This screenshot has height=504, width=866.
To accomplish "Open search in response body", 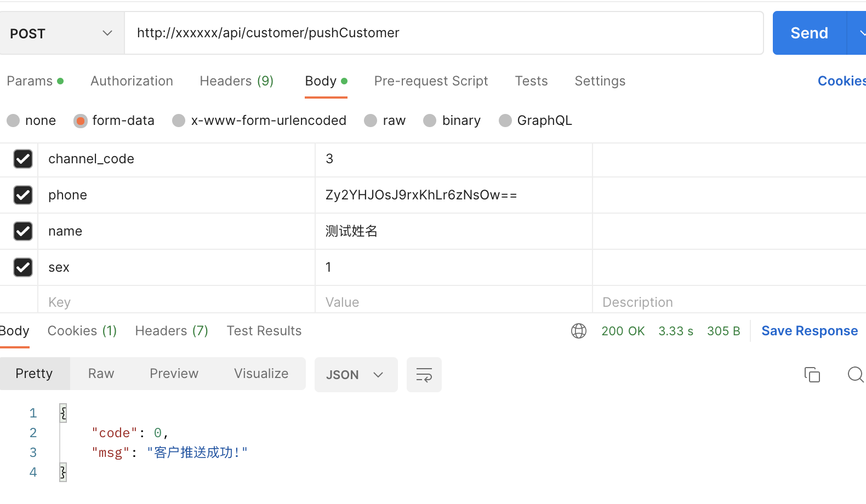I will pos(854,375).
